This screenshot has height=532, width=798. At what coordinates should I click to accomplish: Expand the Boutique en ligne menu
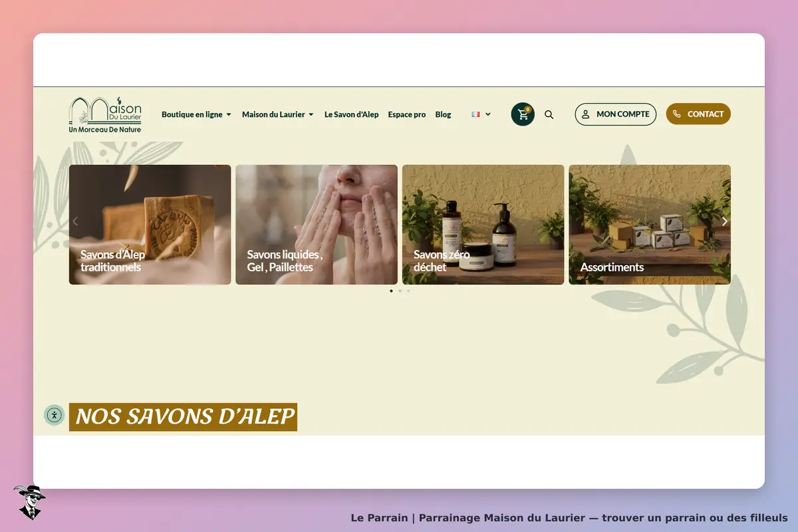pyautogui.click(x=196, y=114)
